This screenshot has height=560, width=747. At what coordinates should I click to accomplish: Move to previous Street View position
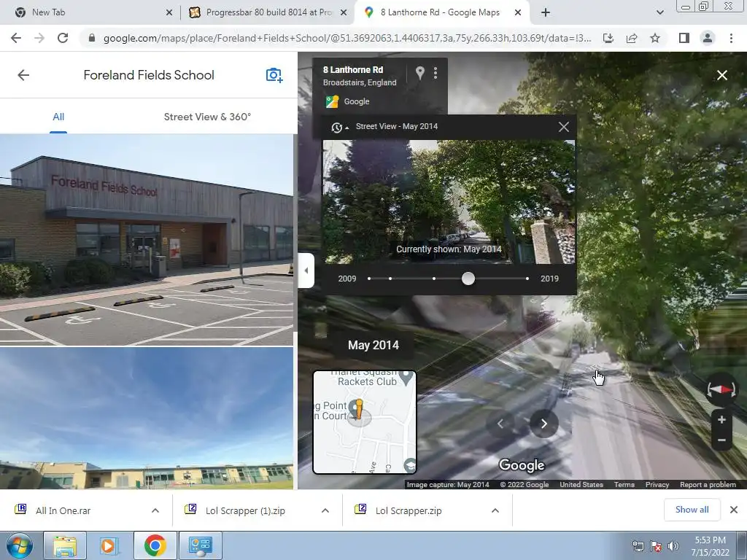pyautogui.click(x=500, y=424)
